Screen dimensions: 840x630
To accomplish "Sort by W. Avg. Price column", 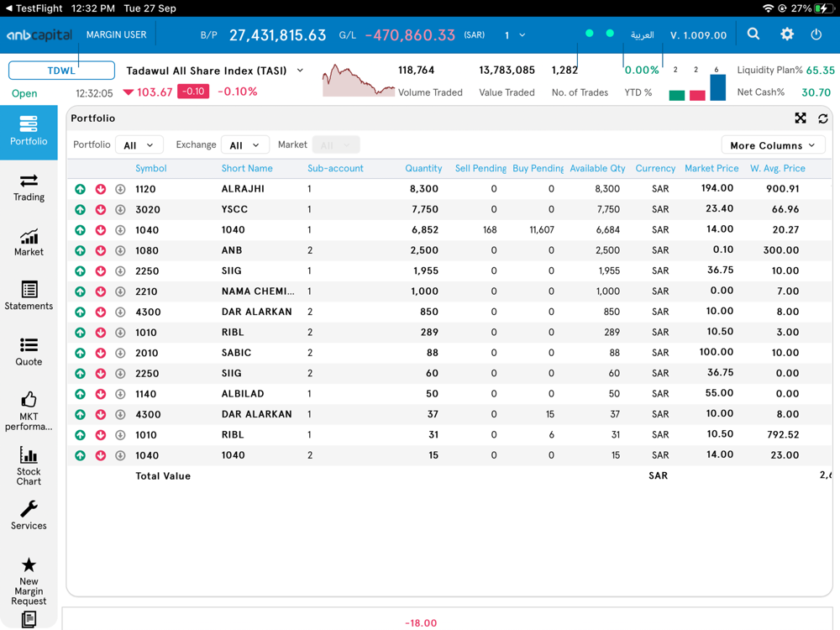I will [777, 168].
